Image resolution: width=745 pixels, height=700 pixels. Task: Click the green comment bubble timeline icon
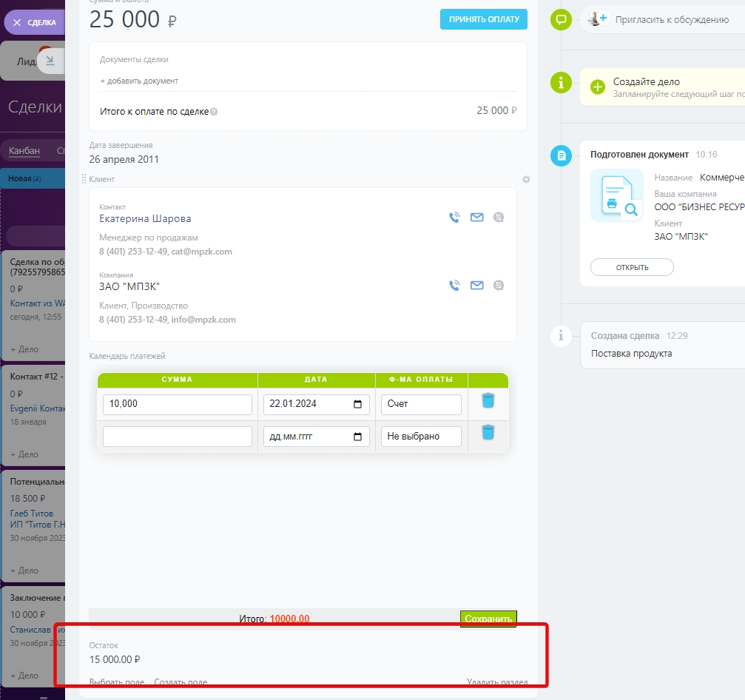[561, 19]
